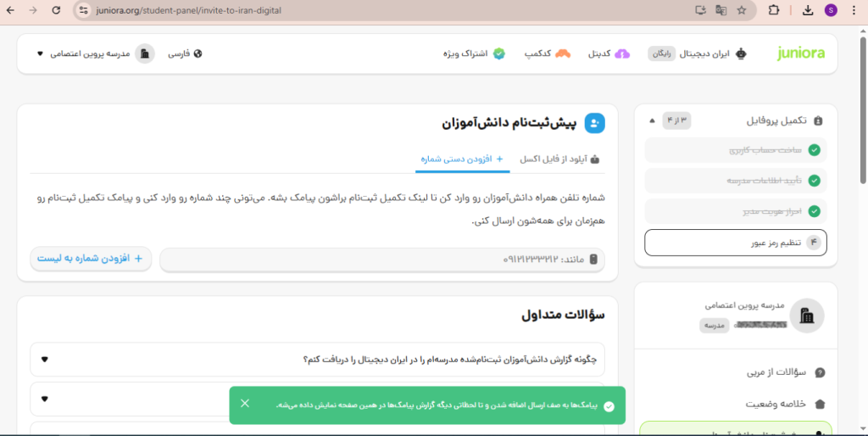
Task: Dismiss the green SMS notification
Action: pos(245,403)
